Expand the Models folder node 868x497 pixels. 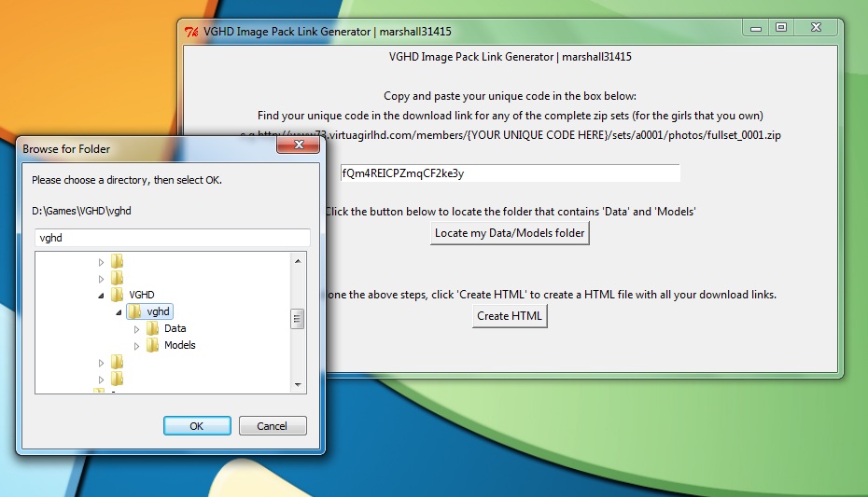pyautogui.click(x=137, y=346)
